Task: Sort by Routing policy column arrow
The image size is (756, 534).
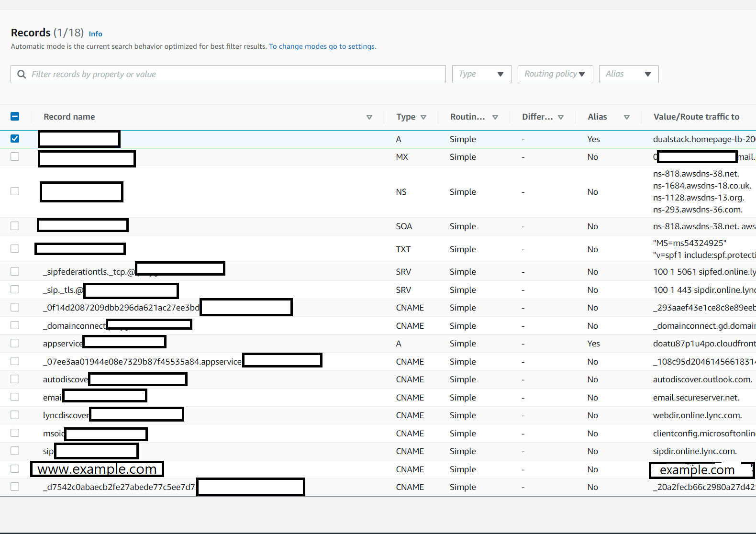Action: tap(495, 117)
